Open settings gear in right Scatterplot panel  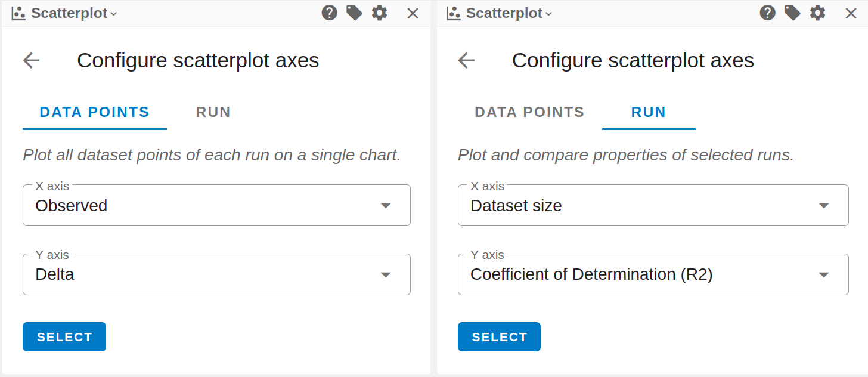817,13
